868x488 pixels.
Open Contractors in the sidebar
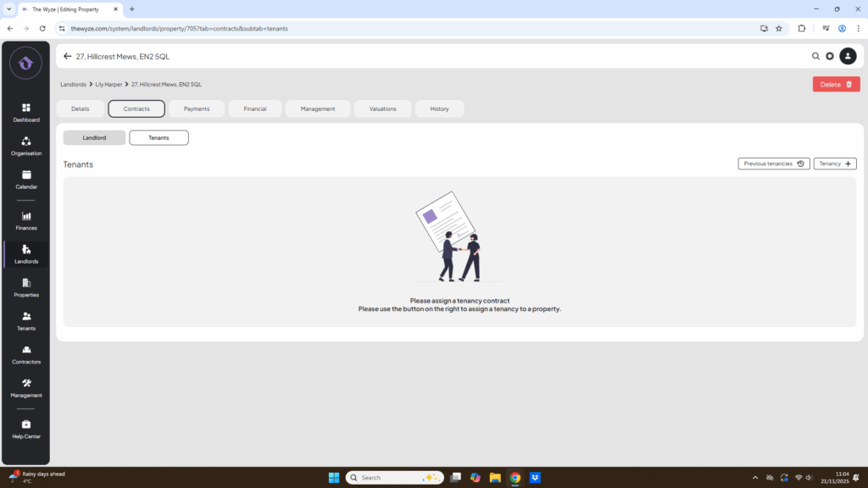coord(25,354)
